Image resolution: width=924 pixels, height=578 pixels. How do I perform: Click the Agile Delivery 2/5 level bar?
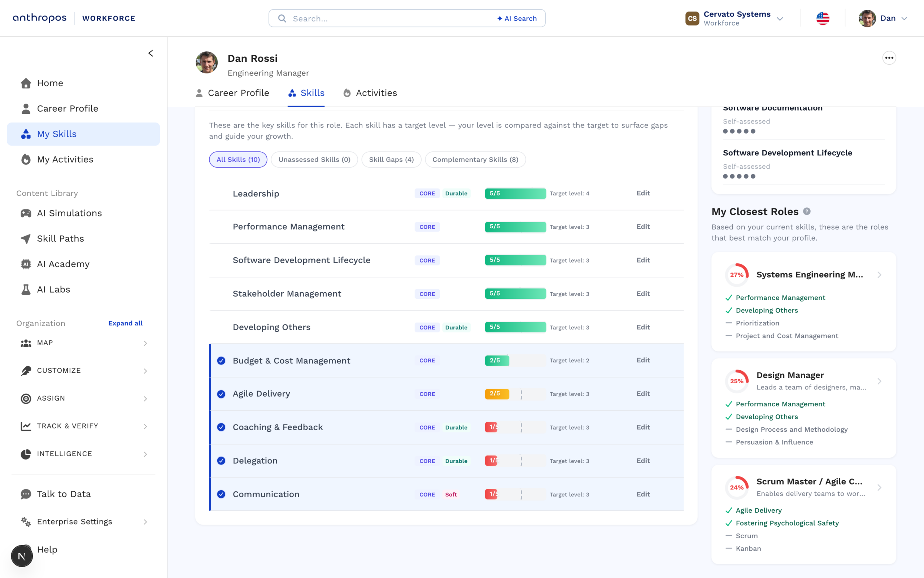tap(515, 394)
